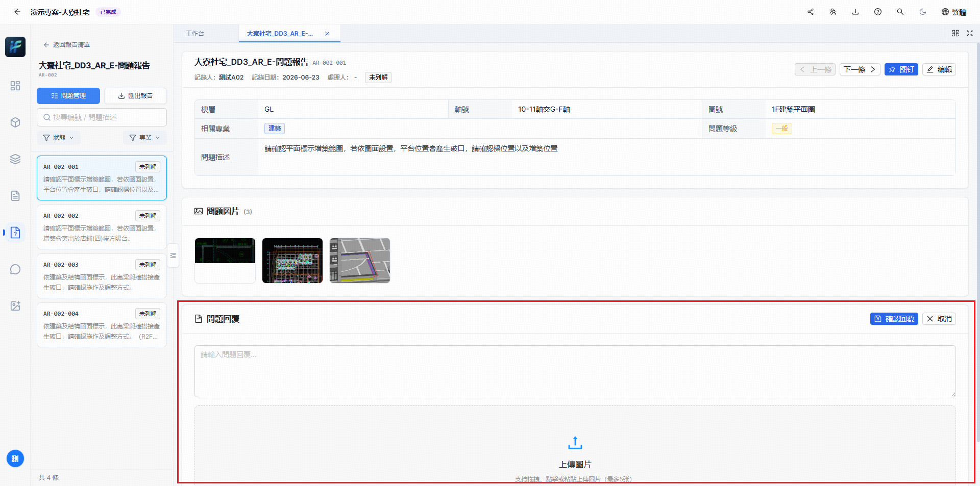The image size is (980, 486).
Task: Collapse the issue list panel handle
Action: pos(173,255)
